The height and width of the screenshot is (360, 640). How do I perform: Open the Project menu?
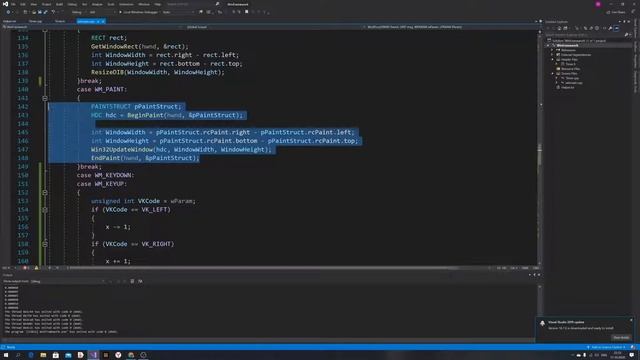[x=47, y=4]
